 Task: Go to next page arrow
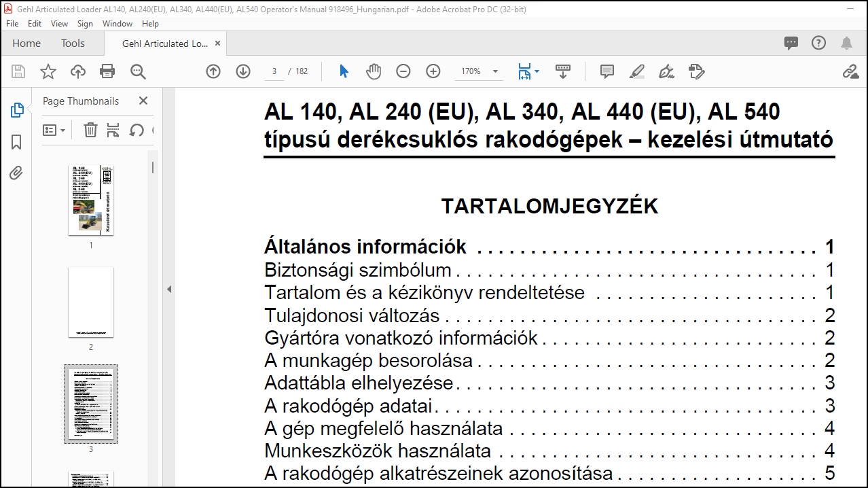click(x=243, y=71)
